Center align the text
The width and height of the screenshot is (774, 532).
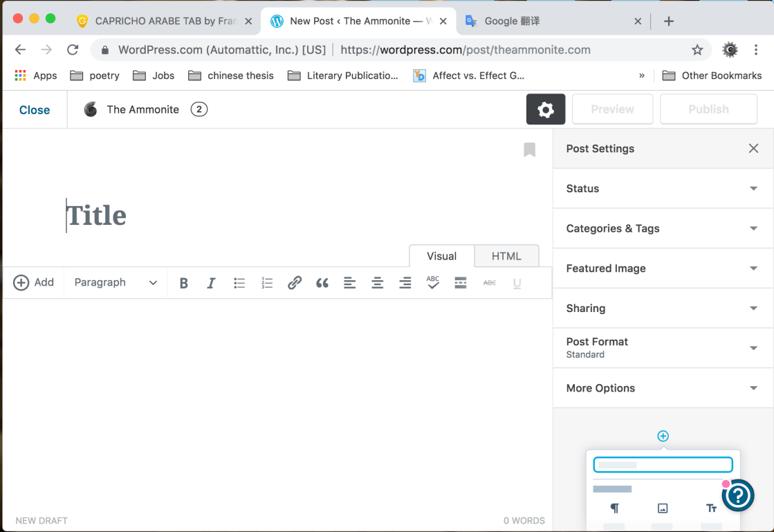tap(378, 283)
